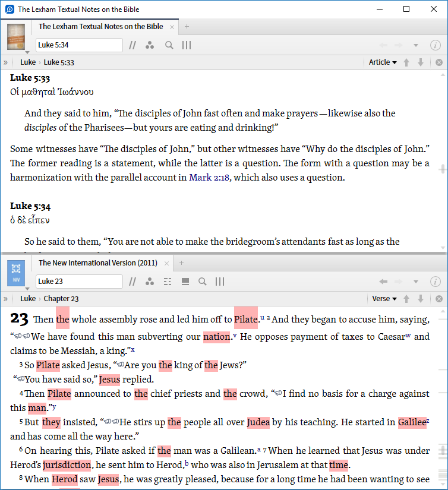Open footnote w after Caesar
448x490 pixels.
[x=408, y=336]
